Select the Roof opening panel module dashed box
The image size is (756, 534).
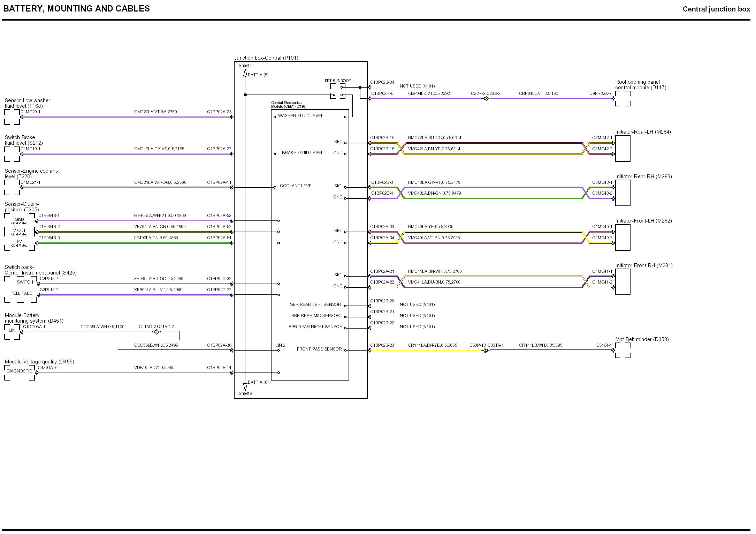tap(623, 99)
